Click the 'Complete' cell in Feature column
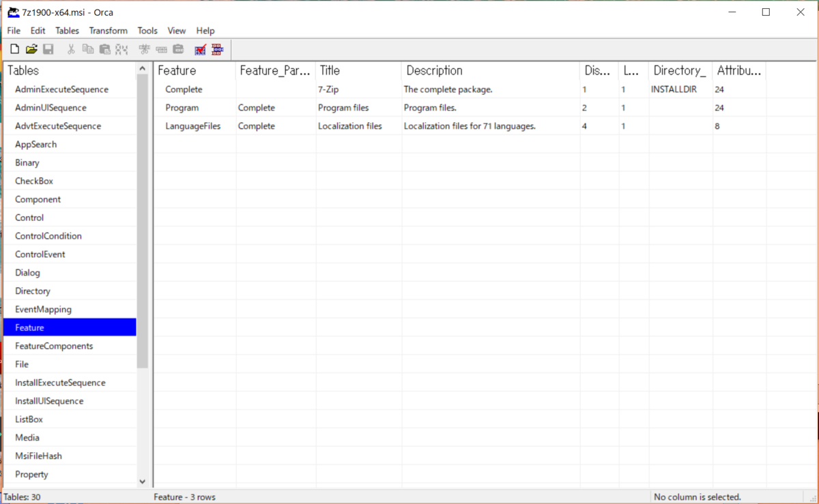This screenshot has height=504, width=819. (x=184, y=89)
